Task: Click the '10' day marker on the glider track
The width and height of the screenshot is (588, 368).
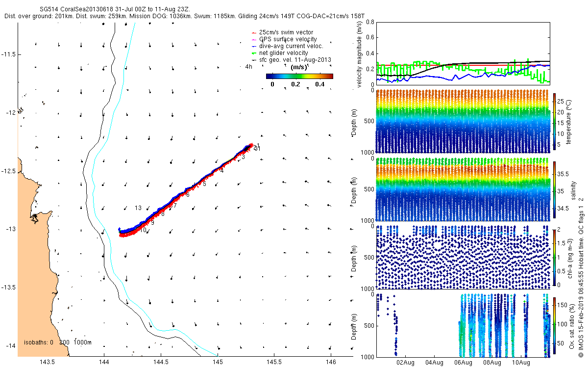Action: [x=143, y=230]
